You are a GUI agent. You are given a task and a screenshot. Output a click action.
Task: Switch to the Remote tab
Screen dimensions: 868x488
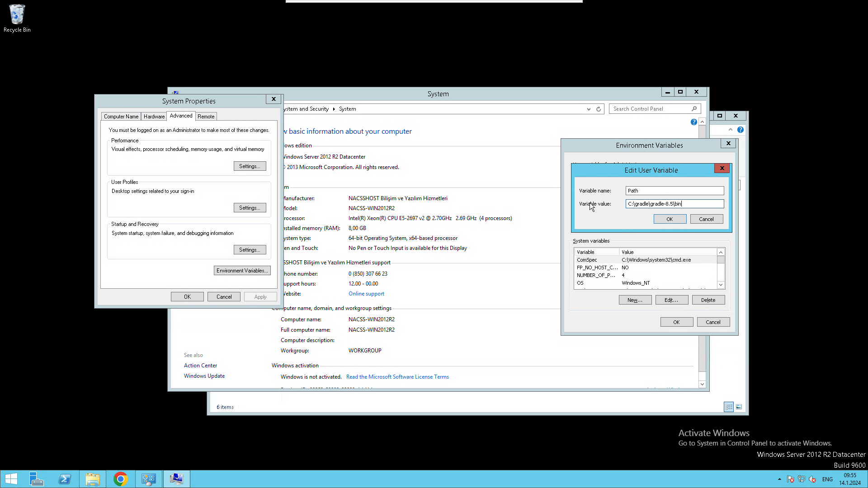point(206,117)
